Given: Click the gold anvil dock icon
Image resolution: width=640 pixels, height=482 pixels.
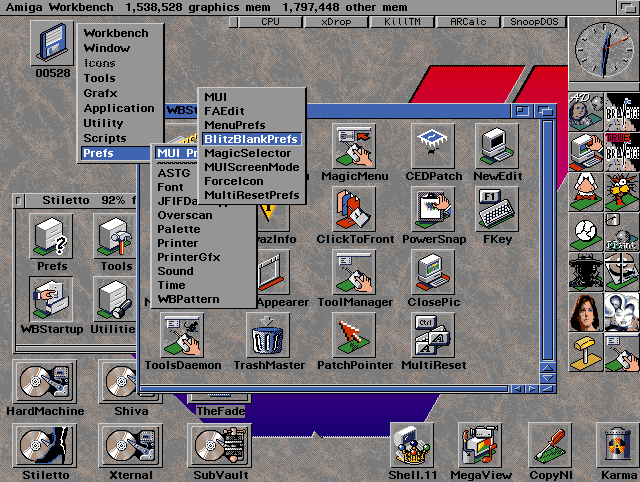Looking at the screenshot, I should (x=586, y=352).
